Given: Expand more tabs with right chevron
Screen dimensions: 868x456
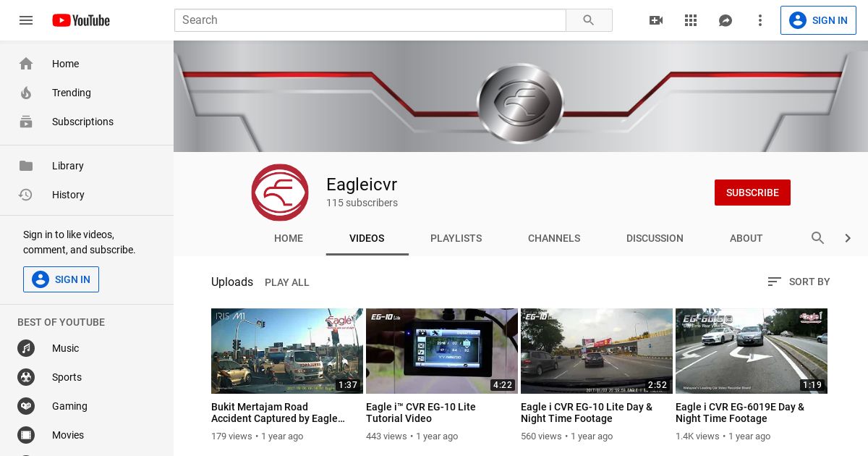Looking at the screenshot, I should (x=848, y=238).
